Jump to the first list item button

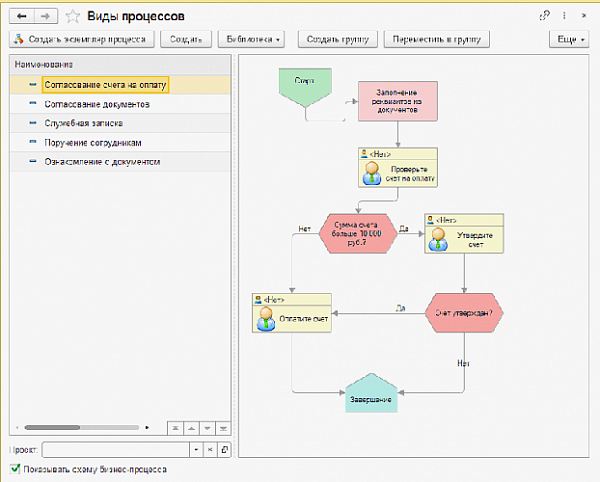click(x=175, y=428)
